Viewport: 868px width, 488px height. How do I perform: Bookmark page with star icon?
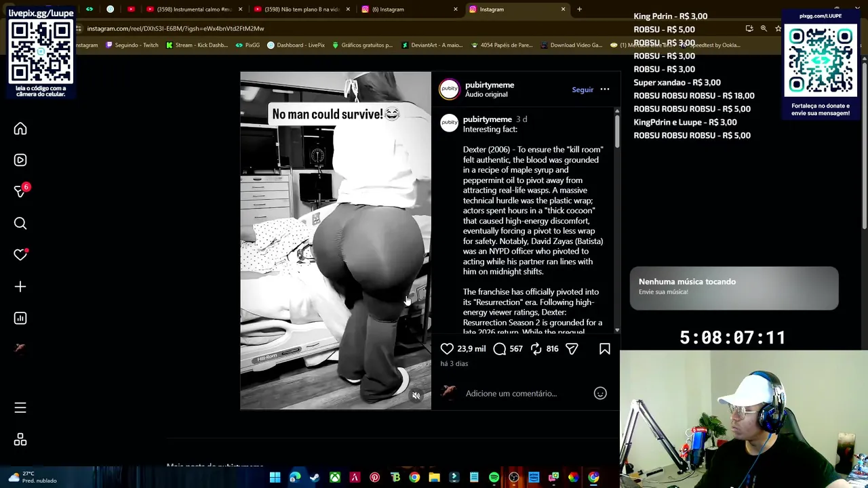point(778,28)
